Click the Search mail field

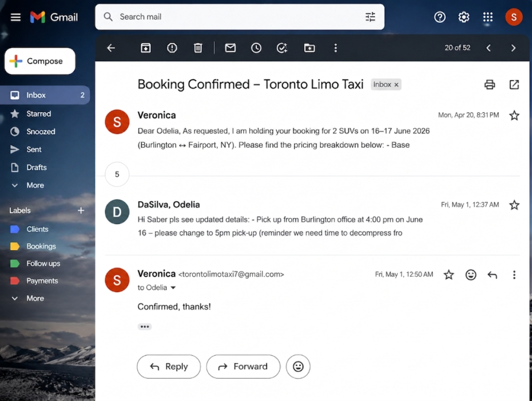240,17
